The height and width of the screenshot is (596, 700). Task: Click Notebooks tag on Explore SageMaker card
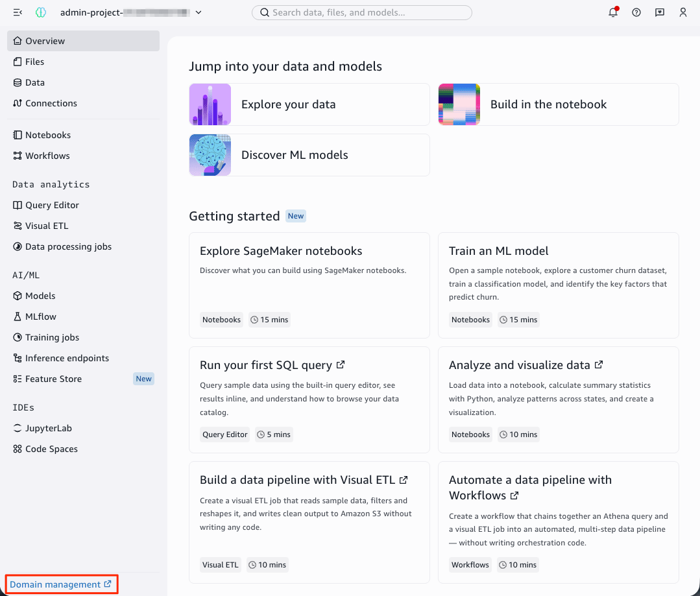(x=221, y=320)
